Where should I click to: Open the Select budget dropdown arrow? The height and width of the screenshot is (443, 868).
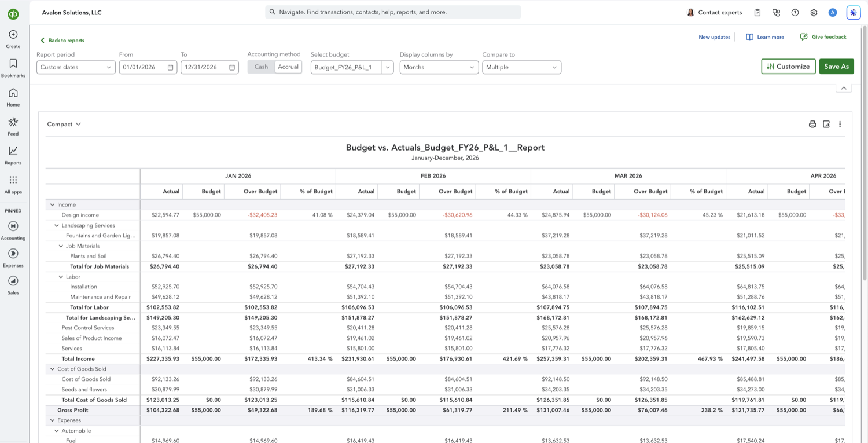(x=388, y=67)
